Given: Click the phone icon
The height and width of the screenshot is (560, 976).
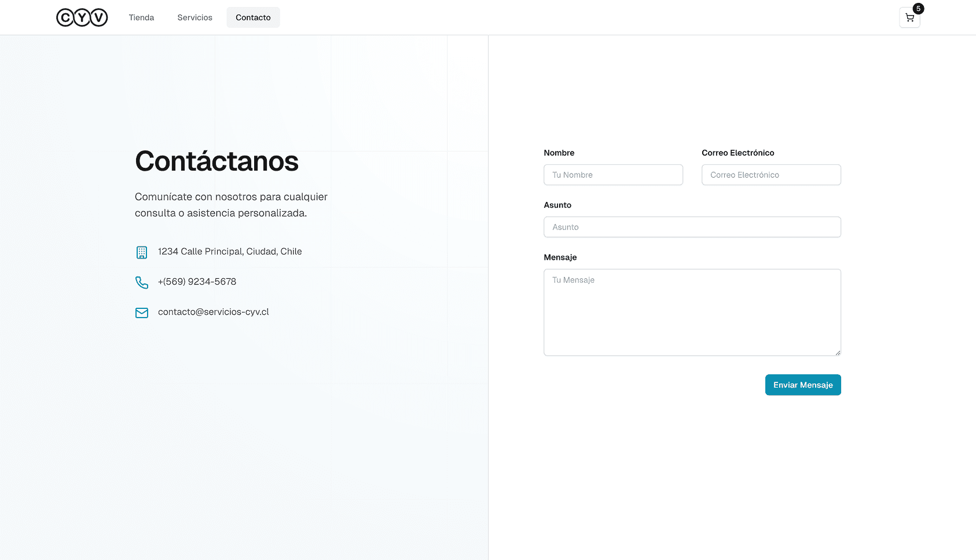Looking at the screenshot, I should point(142,282).
